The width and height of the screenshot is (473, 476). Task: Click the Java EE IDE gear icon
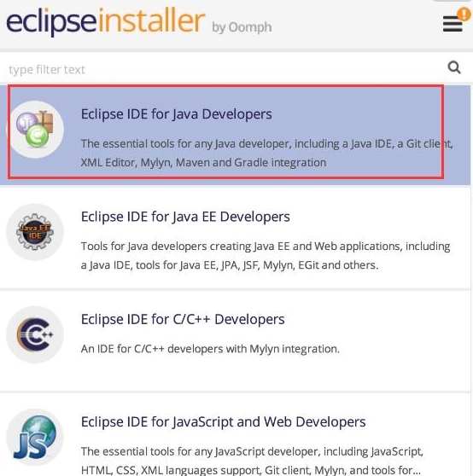point(35,232)
